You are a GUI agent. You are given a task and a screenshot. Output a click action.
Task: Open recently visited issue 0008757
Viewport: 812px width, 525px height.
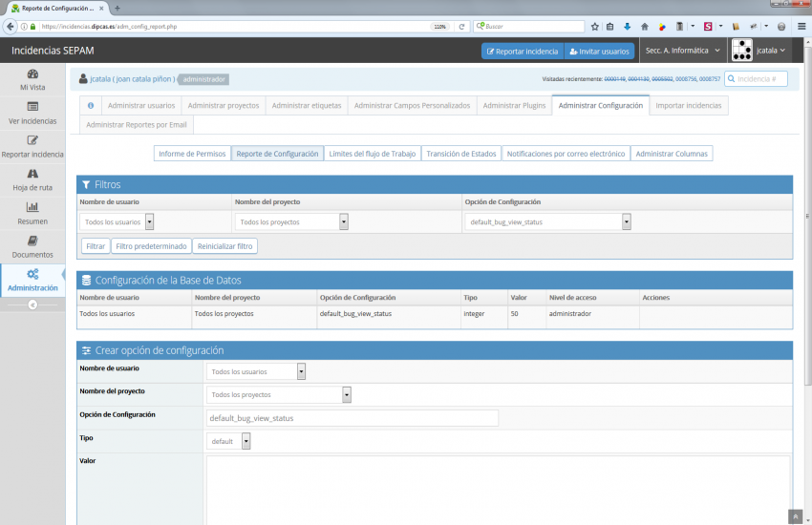[x=710, y=79]
